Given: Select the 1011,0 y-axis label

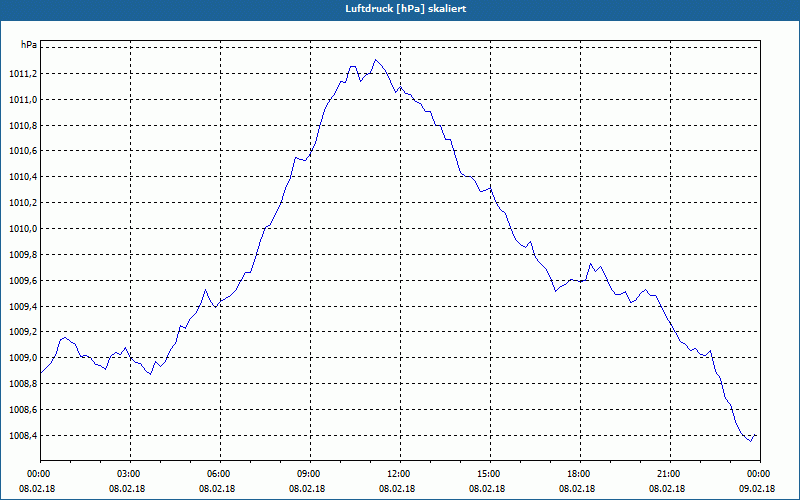Looking at the screenshot, I should 23,100.
